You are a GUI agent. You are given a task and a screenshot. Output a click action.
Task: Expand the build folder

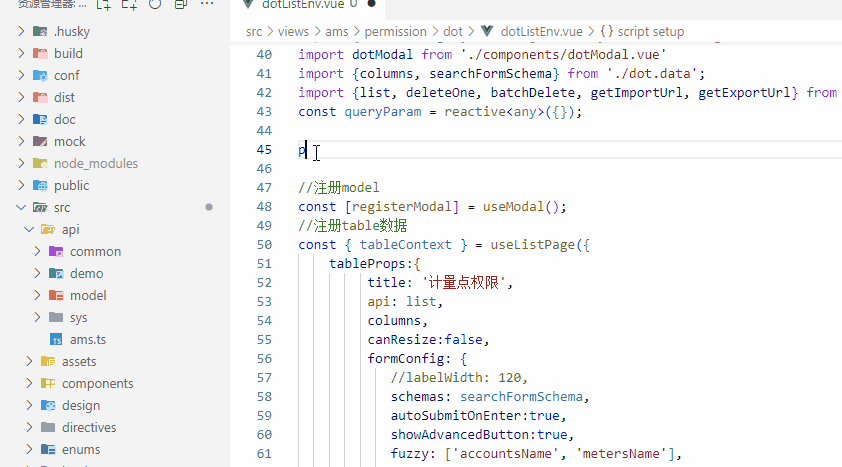pos(21,53)
